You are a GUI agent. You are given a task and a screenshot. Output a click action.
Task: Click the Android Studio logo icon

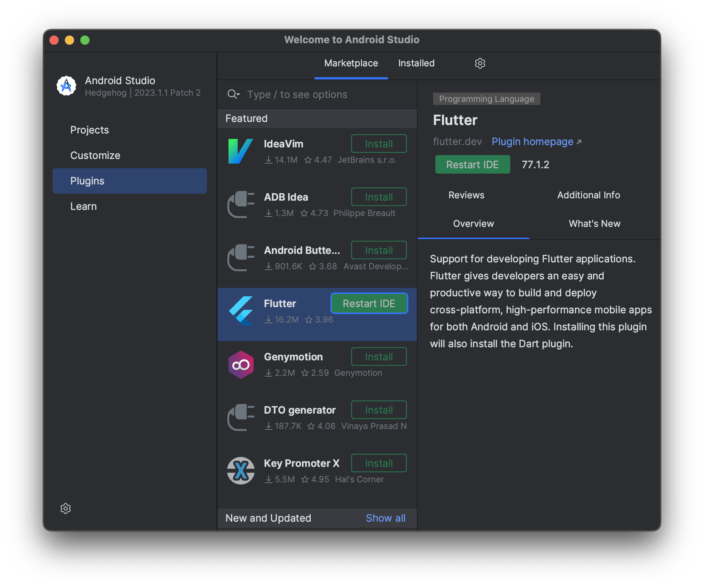pos(66,86)
